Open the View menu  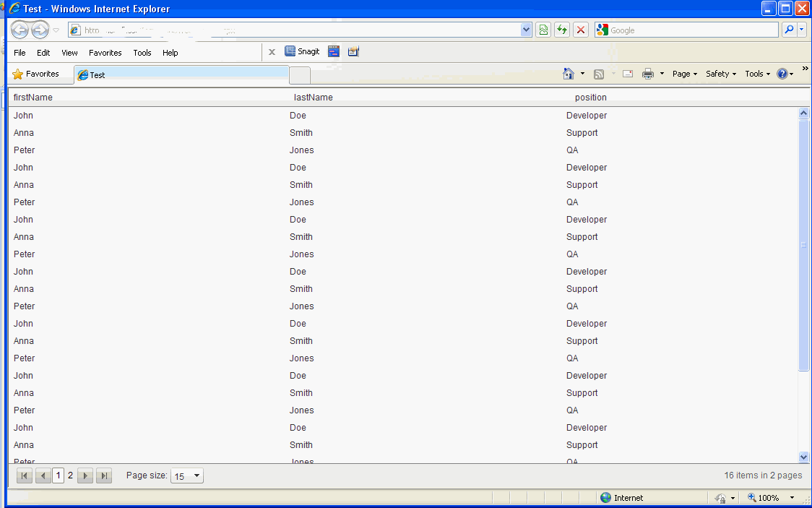69,53
